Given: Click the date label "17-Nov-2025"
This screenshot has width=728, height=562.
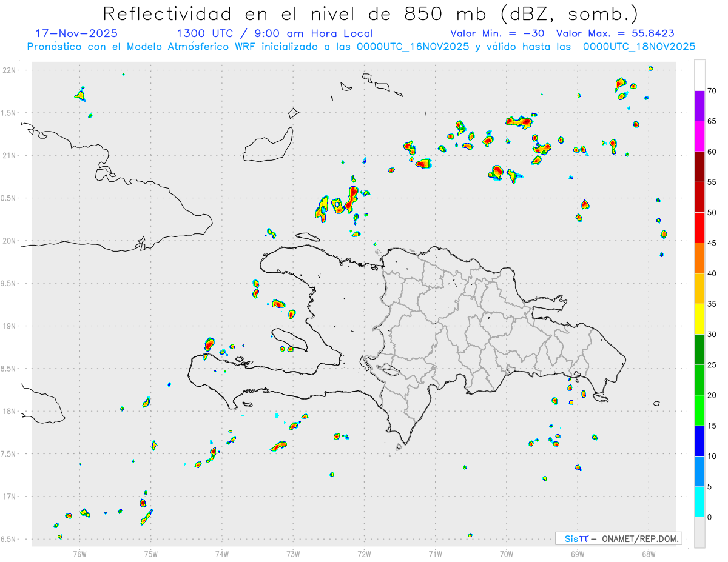Looking at the screenshot, I should [x=76, y=33].
